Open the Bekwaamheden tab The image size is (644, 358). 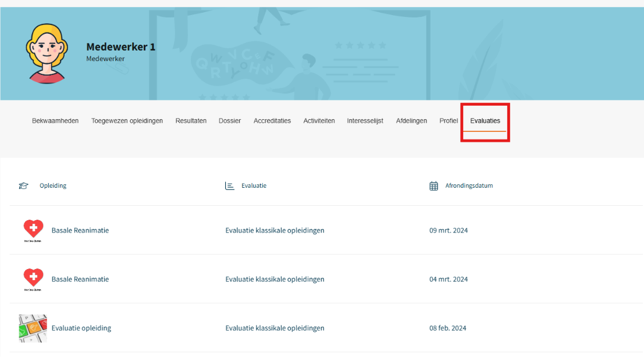click(55, 121)
